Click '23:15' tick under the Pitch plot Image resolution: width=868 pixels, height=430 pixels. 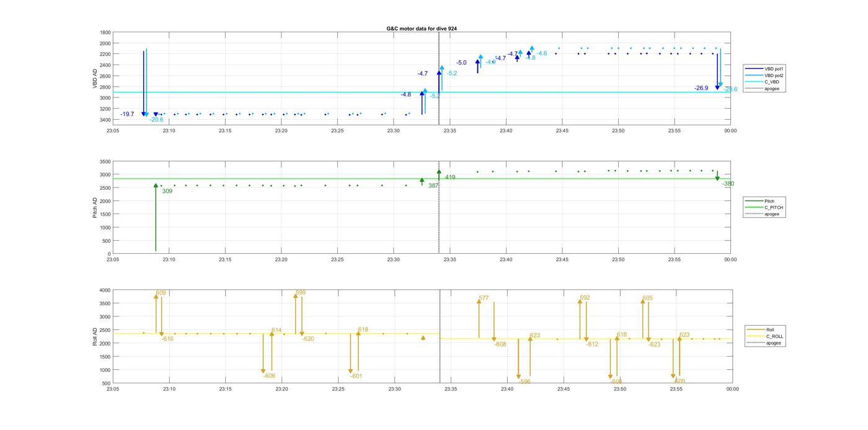(x=225, y=259)
